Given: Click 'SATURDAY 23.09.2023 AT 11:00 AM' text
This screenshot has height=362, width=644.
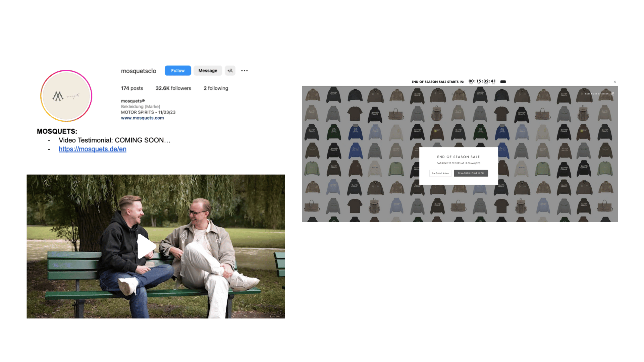Looking at the screenshot, I should coord(459,163).
